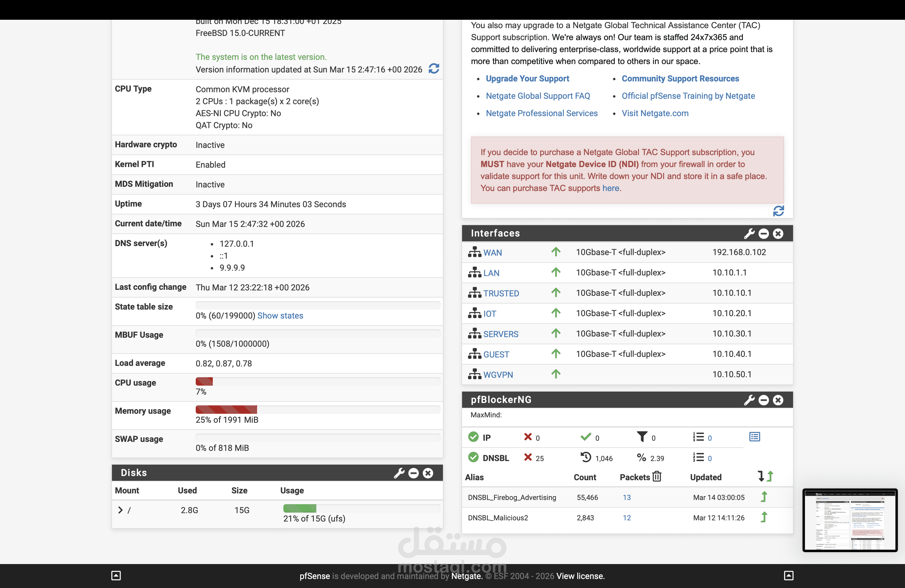The height and width of the screenshot is (588, 905).
Task: Click the refresh icon below support notice
Action: (x=778, y=211)
